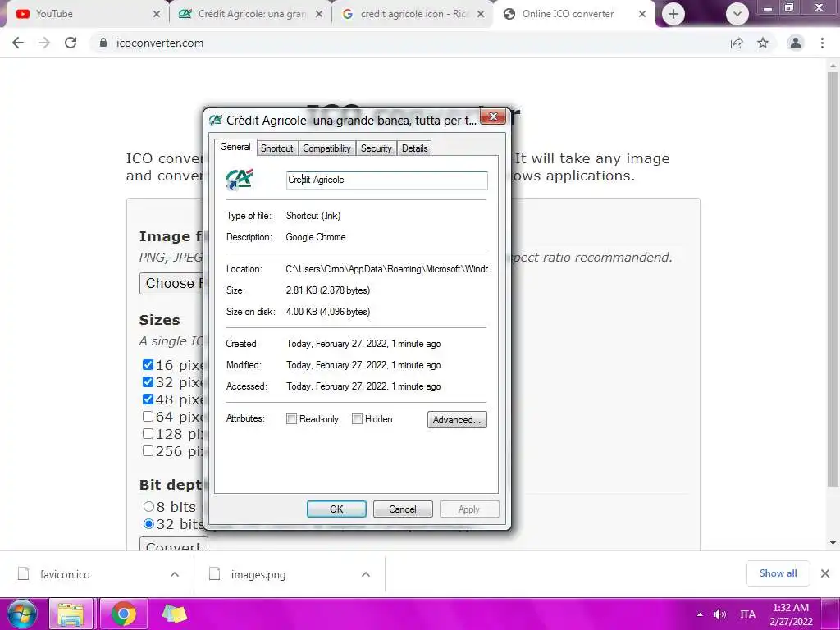Click the file icon next to favicon.ico

click(x=23, y=574)
